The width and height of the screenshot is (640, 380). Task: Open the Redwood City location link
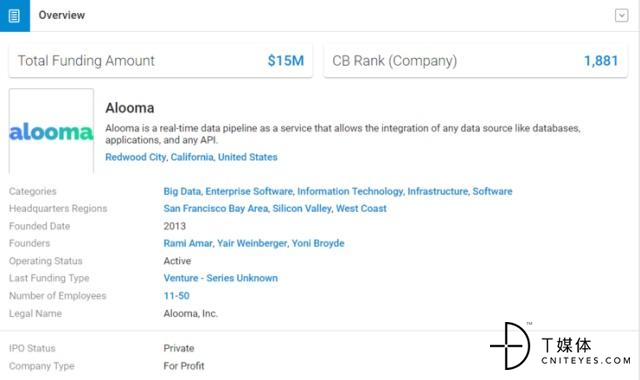pyautogui.click(x=136, y=157)
